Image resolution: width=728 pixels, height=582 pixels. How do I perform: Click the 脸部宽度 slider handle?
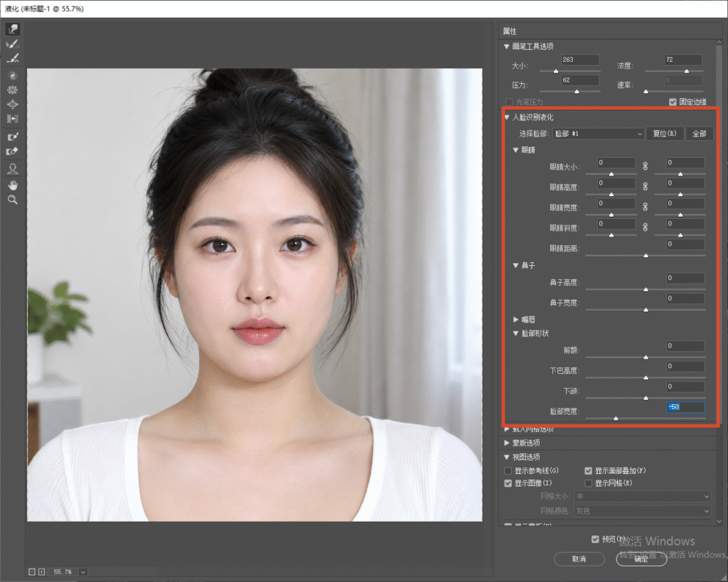[x=616, y=418]
